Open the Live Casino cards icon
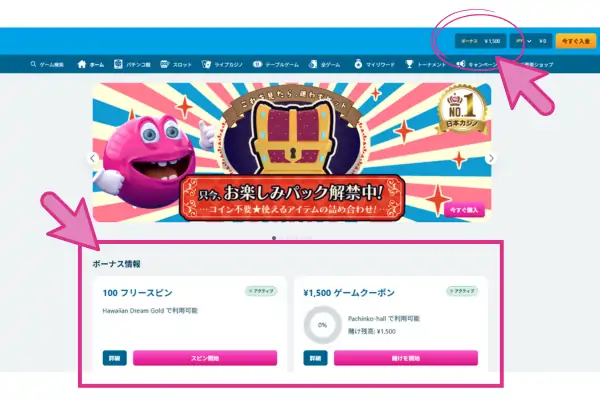The width and height of the screenshot is (600, 400). tap(206, 64)
